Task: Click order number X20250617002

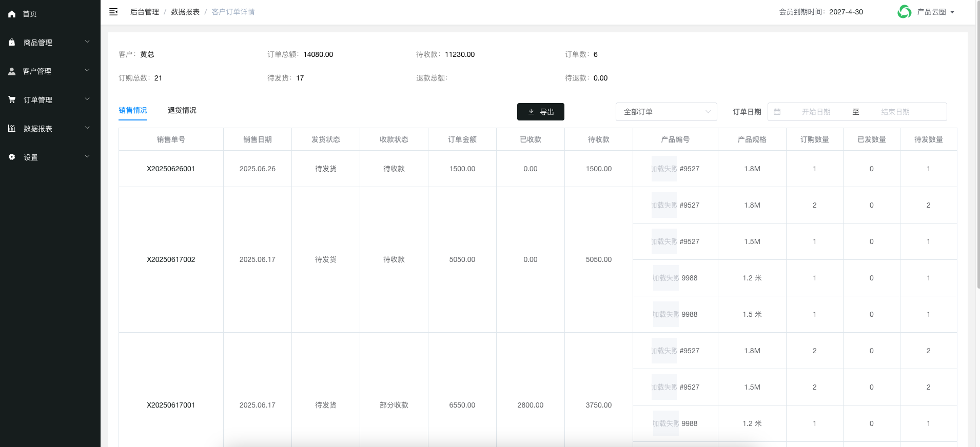Action: click(x=171, y=259)
